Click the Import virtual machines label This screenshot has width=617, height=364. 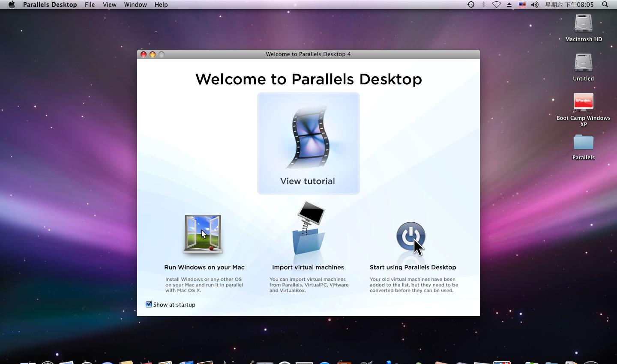coord(308,267)
